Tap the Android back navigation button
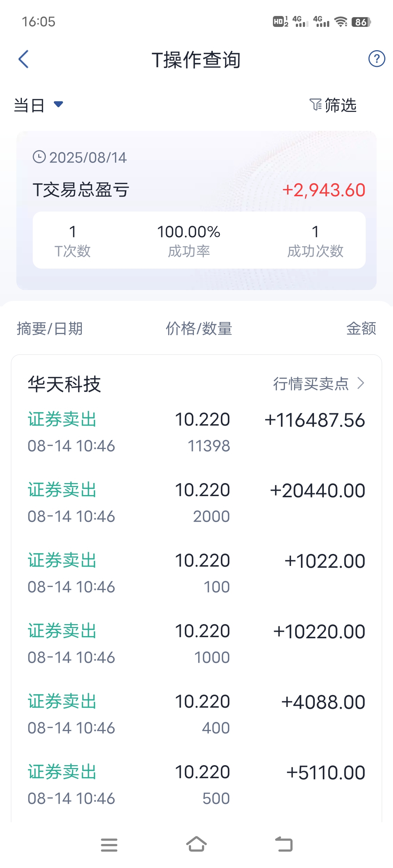 coord(284,844)
